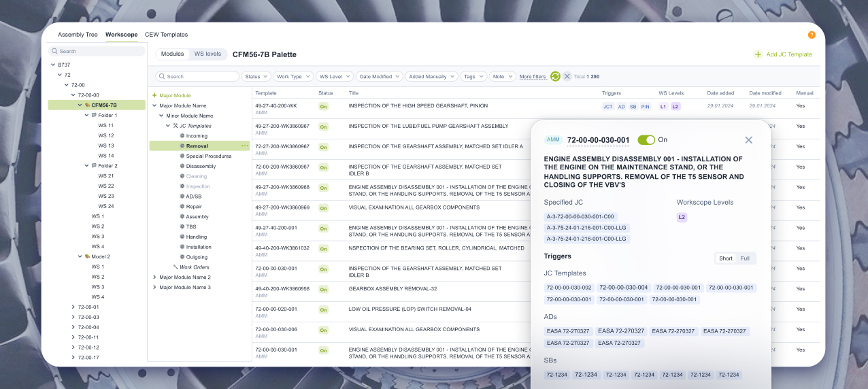Click the tools icon beside JC Templates
868x389 pixels.
(x=176, y=126)
